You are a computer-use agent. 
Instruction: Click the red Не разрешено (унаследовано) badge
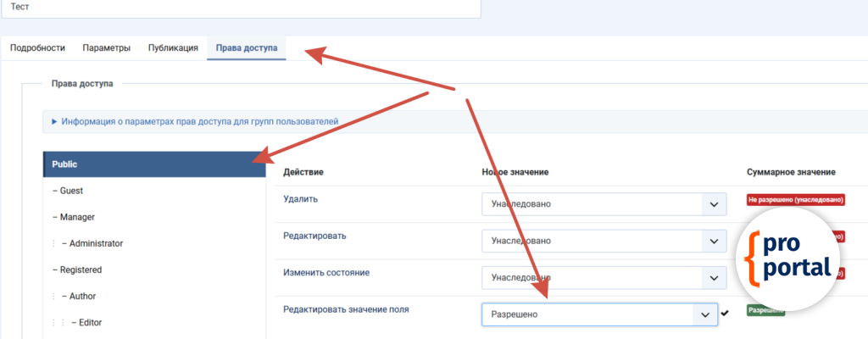pos(796,200)
